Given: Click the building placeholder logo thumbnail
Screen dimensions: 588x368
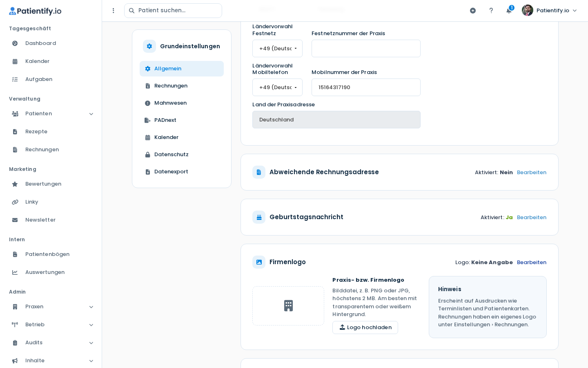Looking at the screenshot, I should (288, 306).
